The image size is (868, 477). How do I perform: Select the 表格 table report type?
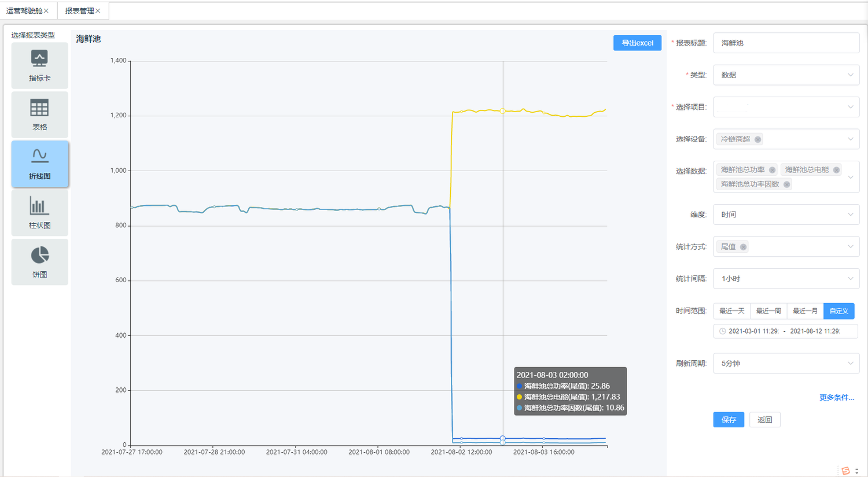(x=39, y=114)
